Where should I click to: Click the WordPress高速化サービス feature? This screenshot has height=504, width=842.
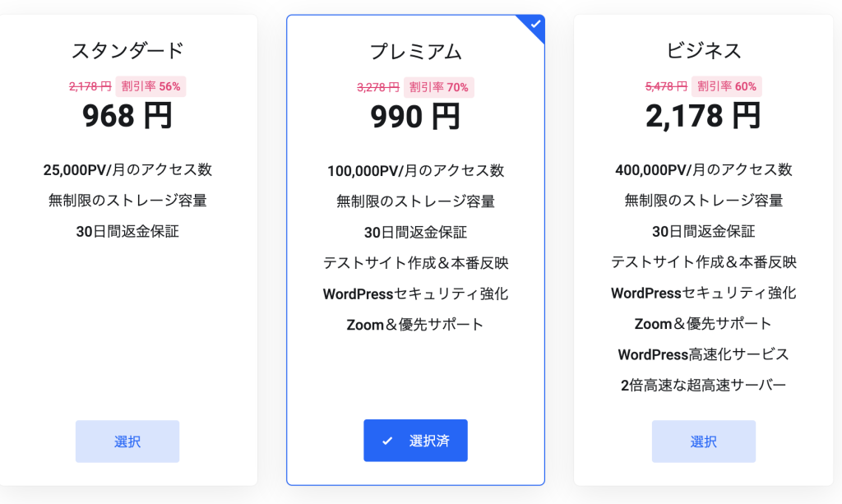703,354
